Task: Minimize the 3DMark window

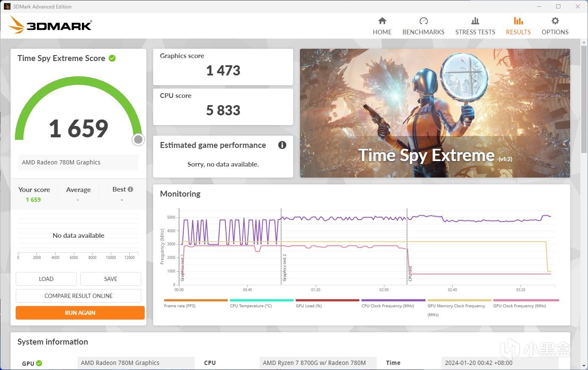Action: coord(539,6)
